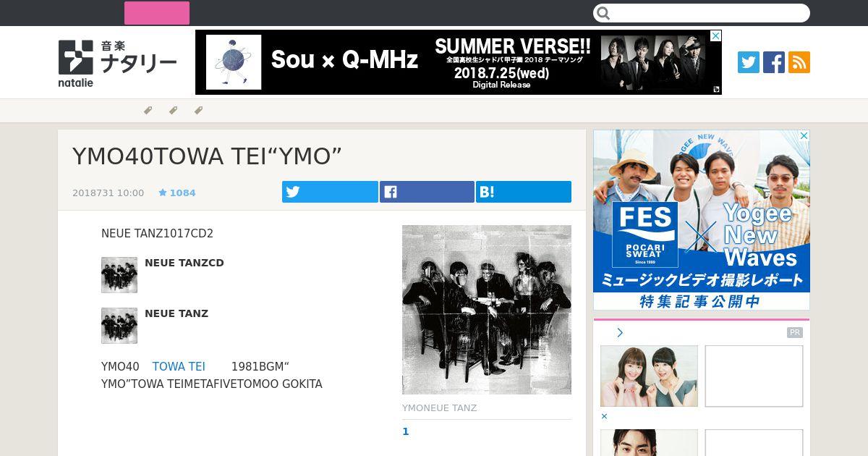Image resolution: width=868 pixels, height=456 pixels.
Task: Close the Sou × Q-MHz banner ad
Action: [715, 36]
